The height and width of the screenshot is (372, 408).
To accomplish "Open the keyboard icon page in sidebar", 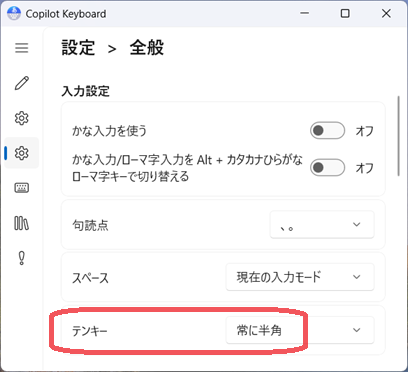I will [x=22, y=188].
